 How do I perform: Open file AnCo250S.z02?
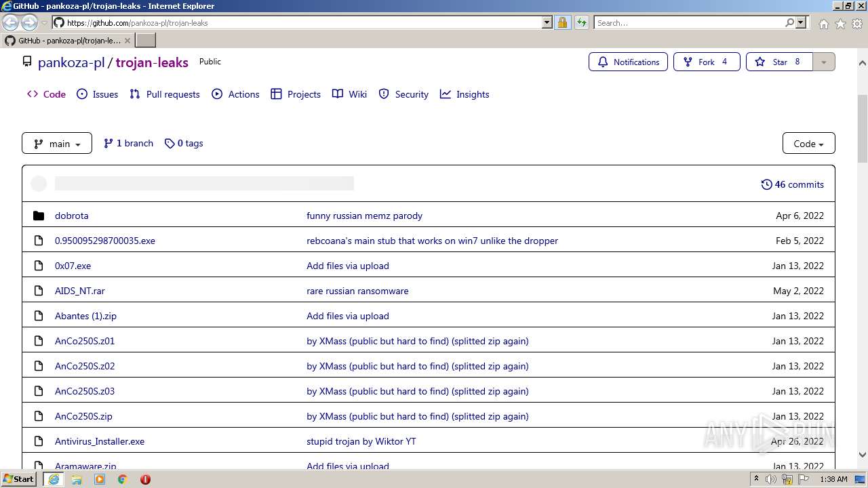85,366
